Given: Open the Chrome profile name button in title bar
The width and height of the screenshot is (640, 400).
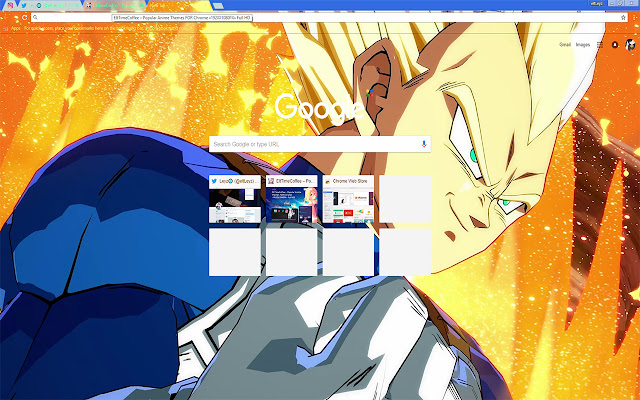Looking at the screenshot, I should [x=596, y=3].
